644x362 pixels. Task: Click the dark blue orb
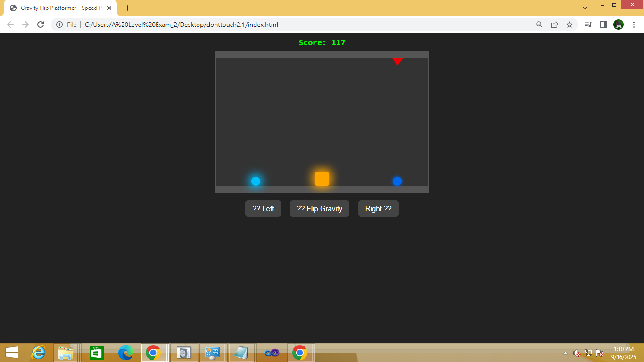click(x=397, y=181)
